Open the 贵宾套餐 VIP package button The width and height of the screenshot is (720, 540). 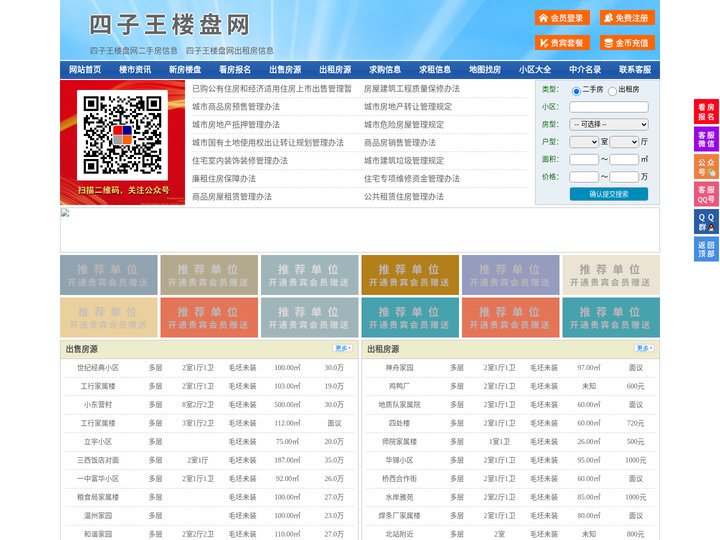562,43
